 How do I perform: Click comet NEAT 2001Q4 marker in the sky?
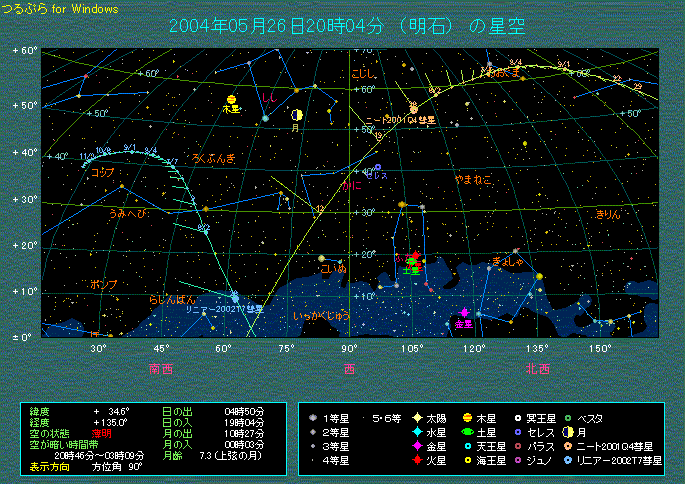[x=413, y=108]
